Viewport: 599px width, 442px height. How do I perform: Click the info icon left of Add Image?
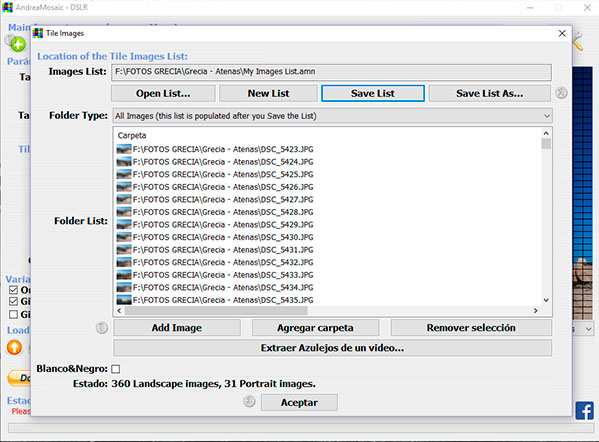pos(102,328)
